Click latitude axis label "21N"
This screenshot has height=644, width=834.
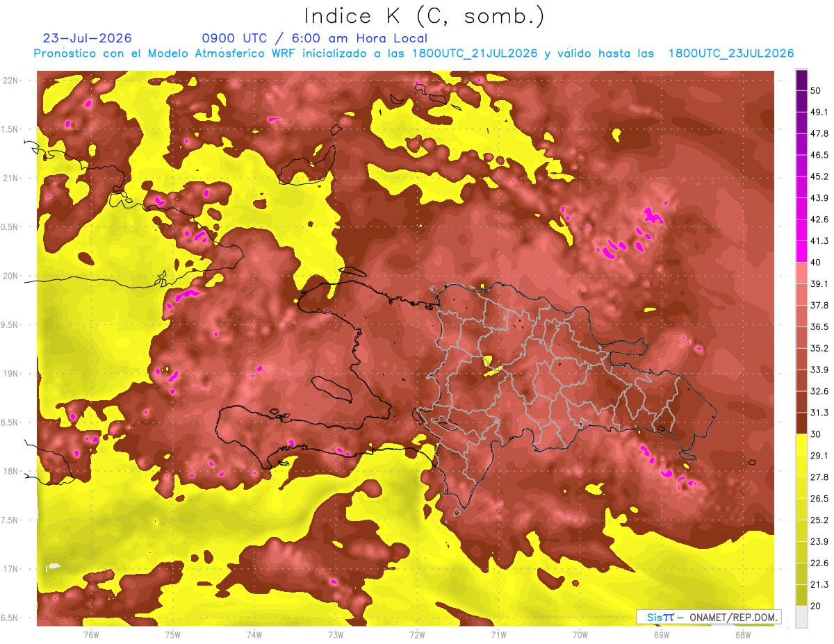click(x=11, y=178)
